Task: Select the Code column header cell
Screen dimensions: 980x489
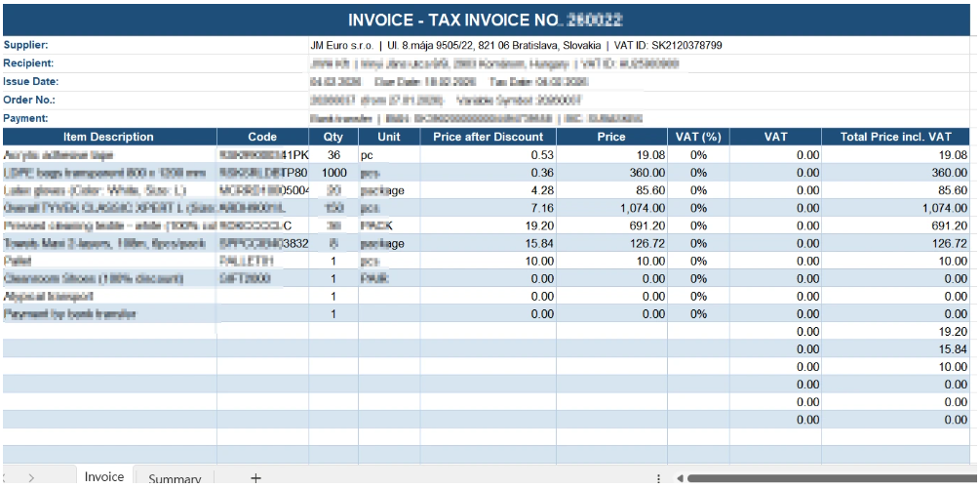Action: pyautogui.click(x=262, y=137)
